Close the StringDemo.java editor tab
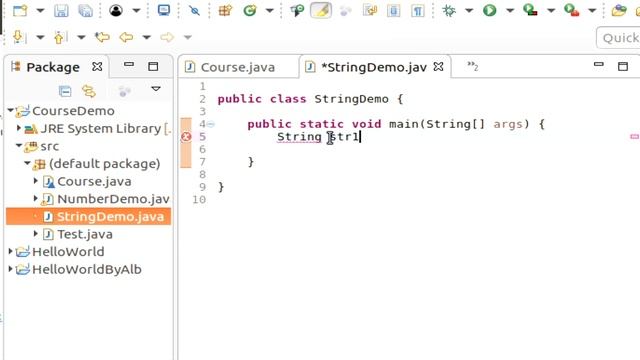This screenshot has width=640, height=360. pos(438,67)
